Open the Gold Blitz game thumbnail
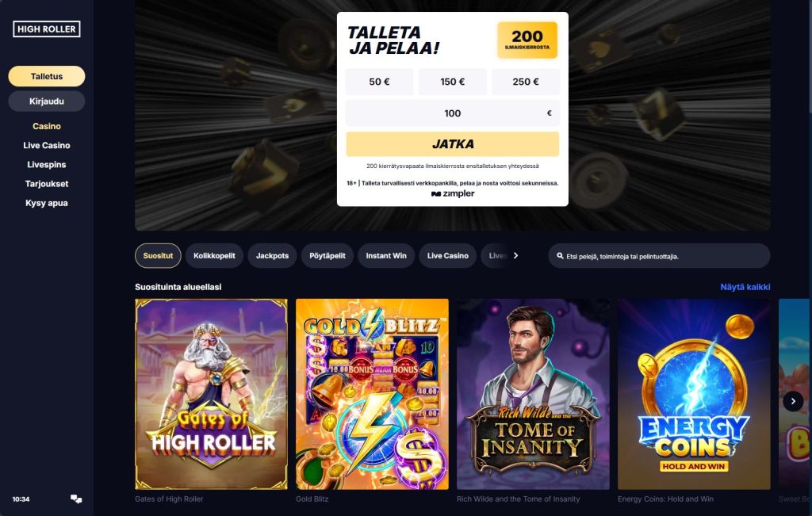The image size is (812, 516). (x=372, y=394)
